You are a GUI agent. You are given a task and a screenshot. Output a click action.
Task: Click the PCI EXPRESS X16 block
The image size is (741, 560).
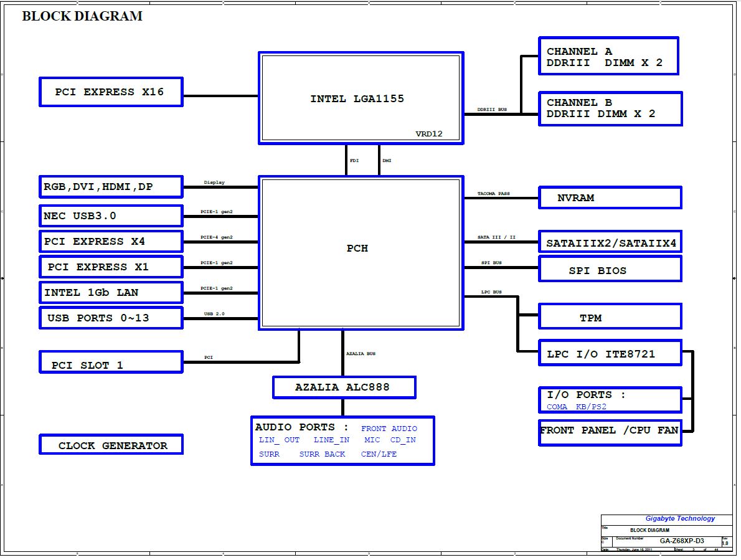click(111, 92)
